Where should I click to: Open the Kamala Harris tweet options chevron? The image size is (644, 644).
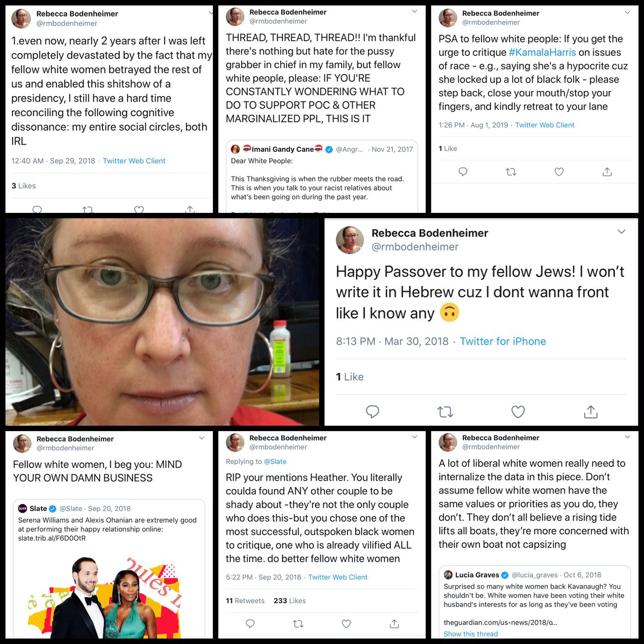point(627,13)
